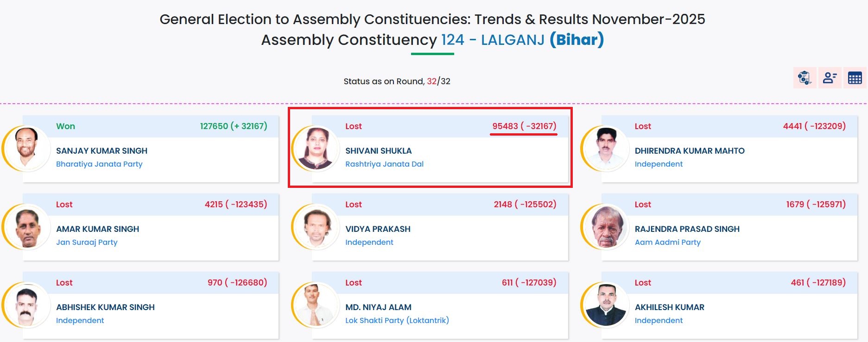Click the round-wise clipboard results icon
The image size is (868, 342).
805,78
